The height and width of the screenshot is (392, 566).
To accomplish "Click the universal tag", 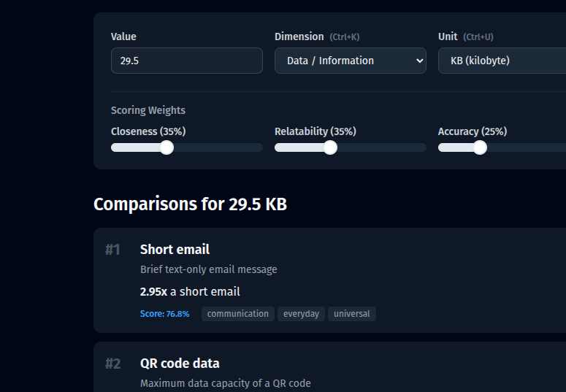I will click(x=351, y=314).
